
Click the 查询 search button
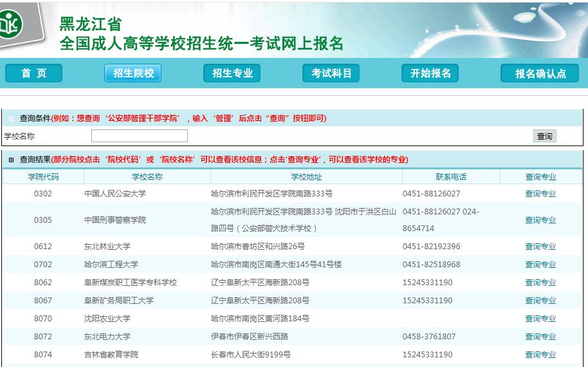pyautogui.click(x=544, y=136)
